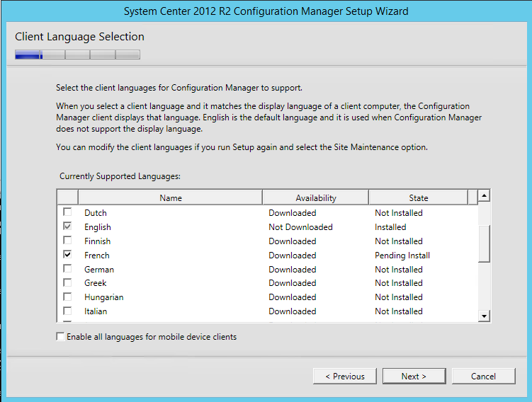Uncheck the French language checkbox
The width and height of the screenshot is (532, 402).
click(67, 255)
